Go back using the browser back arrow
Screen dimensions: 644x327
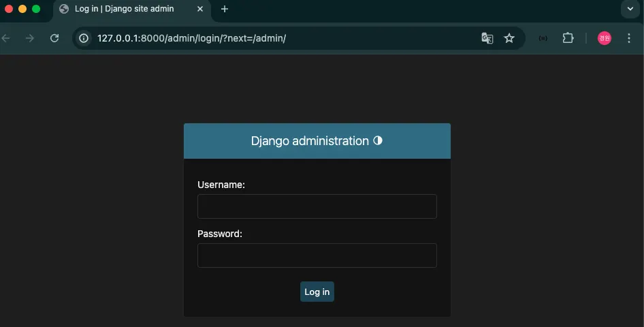pos(5,38)
